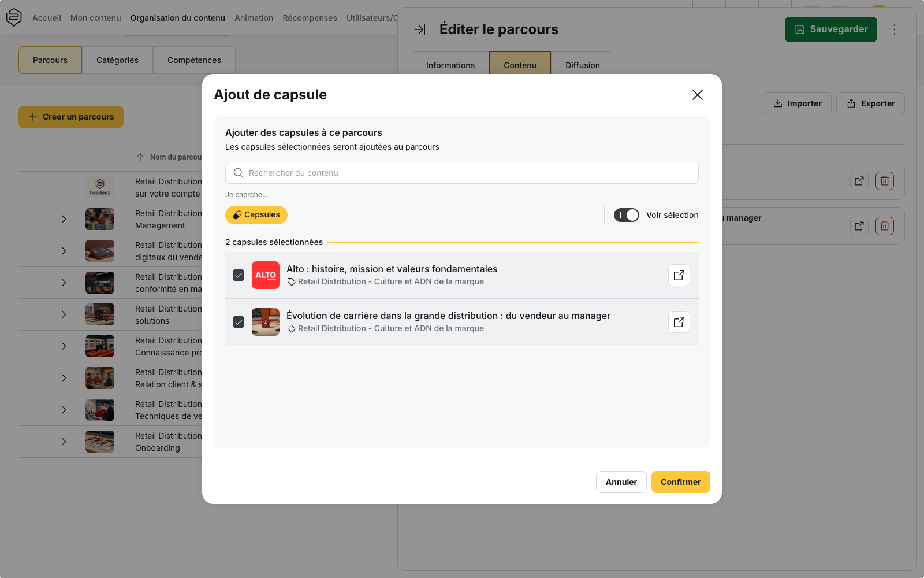The height and width of the screenshot is (578, 924).
Task: Toggle the Voir sélection switch
Action: pyautogui.click(x=627, y=215)
